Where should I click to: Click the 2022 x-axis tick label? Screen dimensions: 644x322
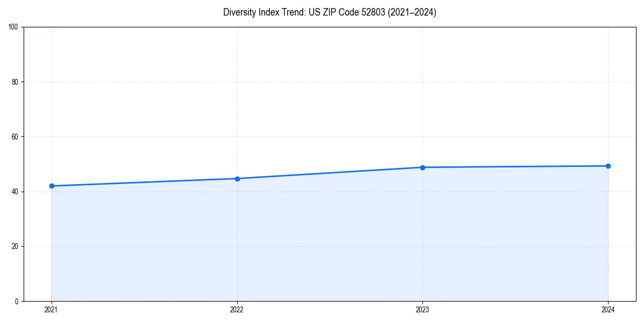coord(237,310)
